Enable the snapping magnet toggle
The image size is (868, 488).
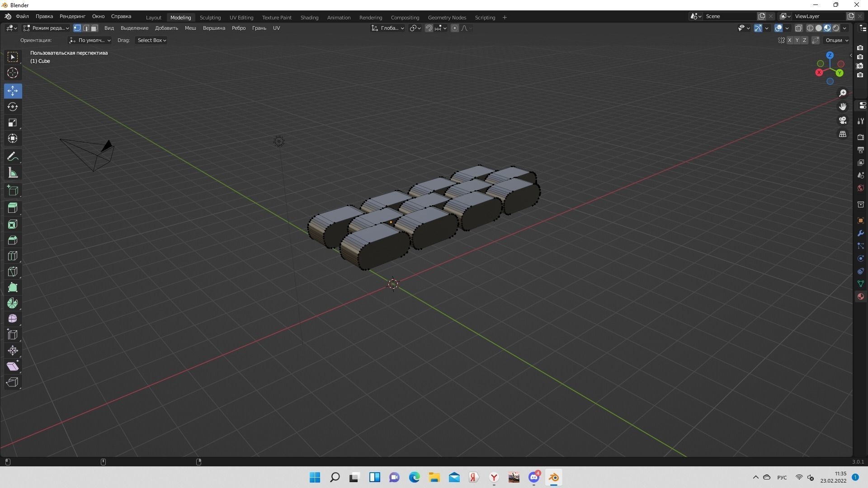[x=428, y=28]
